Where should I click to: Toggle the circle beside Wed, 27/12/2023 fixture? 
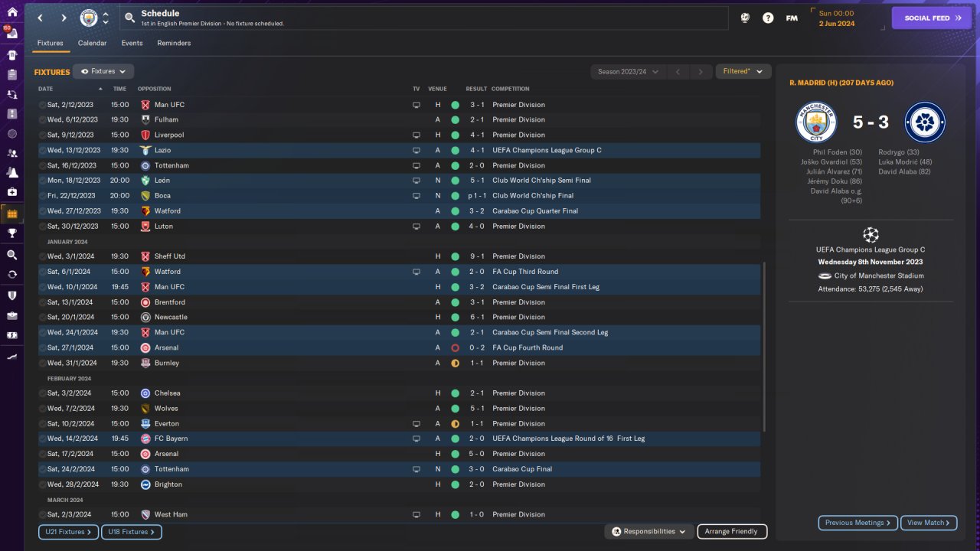point(42,211)
